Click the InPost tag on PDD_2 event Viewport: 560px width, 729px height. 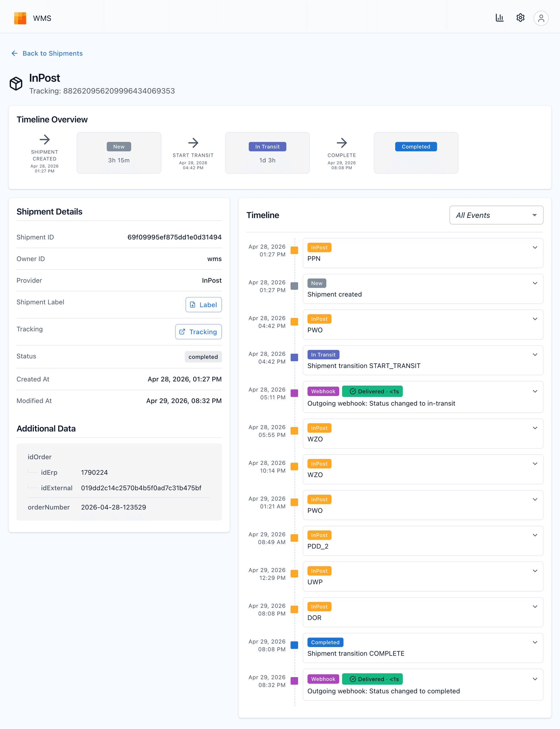(319, 535)
